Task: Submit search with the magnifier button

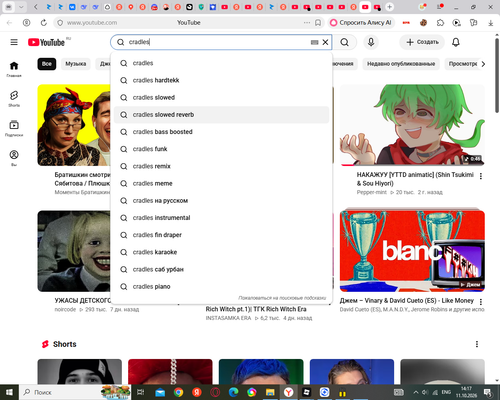Action: click(345, 42)
